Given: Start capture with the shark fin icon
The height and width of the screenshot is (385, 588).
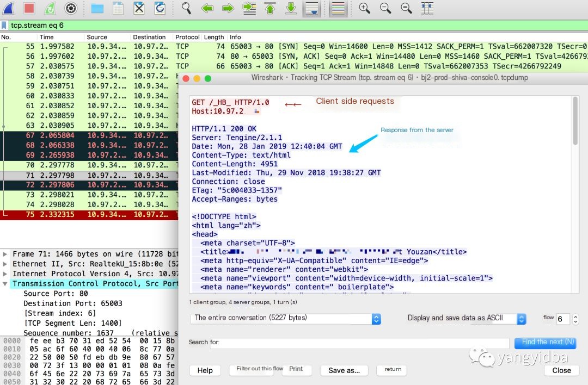Looking at the screenshot, I should point(9,8).
